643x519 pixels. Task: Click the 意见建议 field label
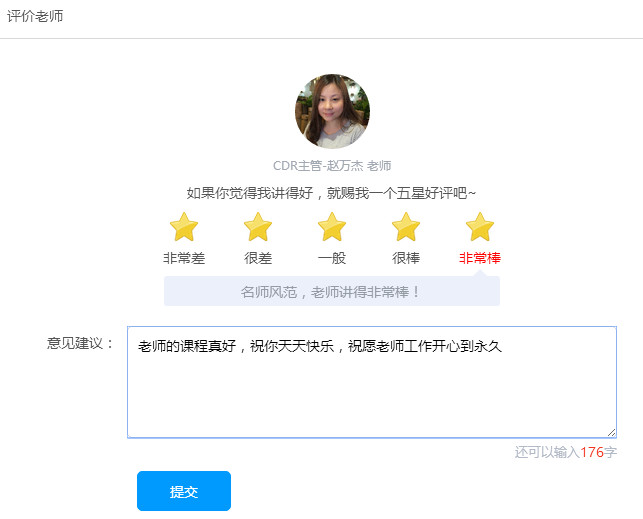point(81,344)
